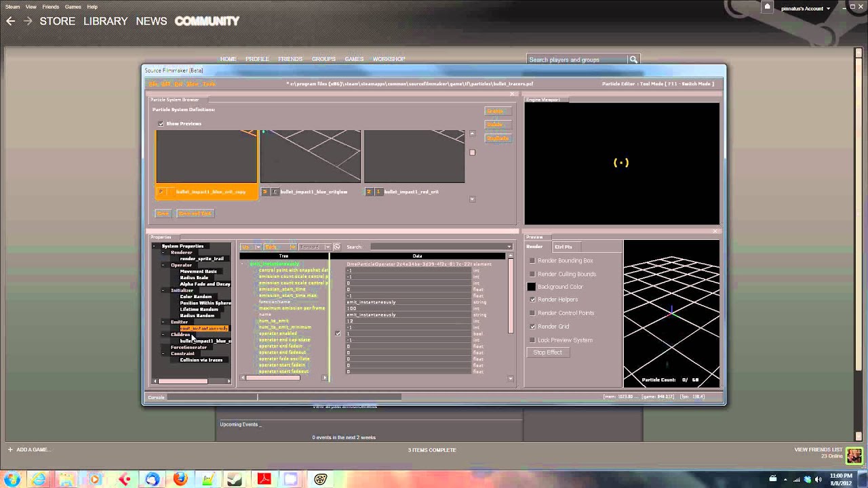Screen dimensions: 868x488
Task: Enable Lock Preview System checkbox
Action: (x=532, y=340)
